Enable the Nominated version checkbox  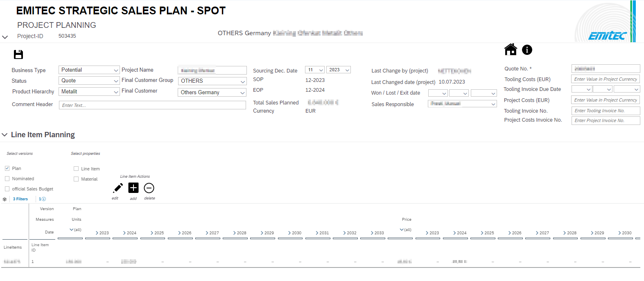pyautogui.click(x=7, y=179)
